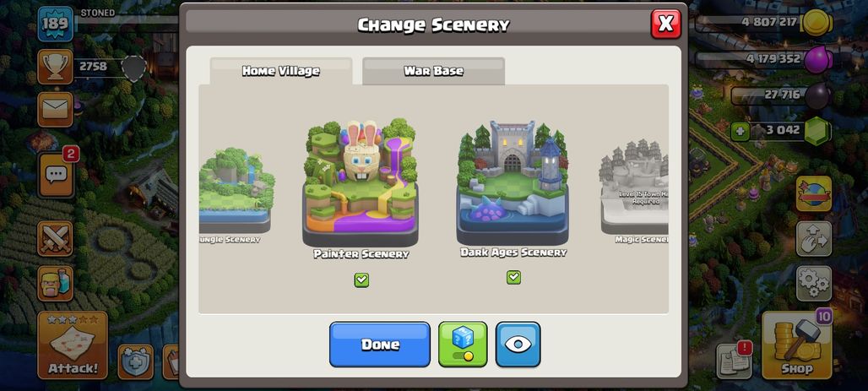This screenshot has width=868, height=391.
Task: Open the army barbarian icon
Action: [56, 283]
